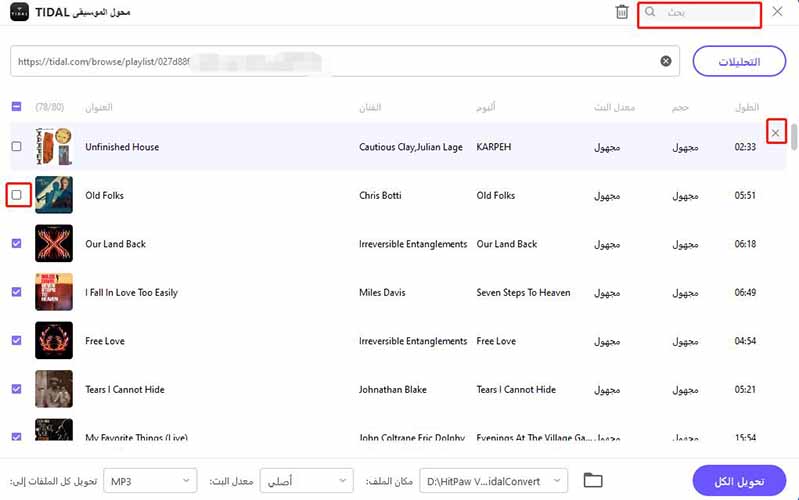Click the artist column header

coord(370,107)
